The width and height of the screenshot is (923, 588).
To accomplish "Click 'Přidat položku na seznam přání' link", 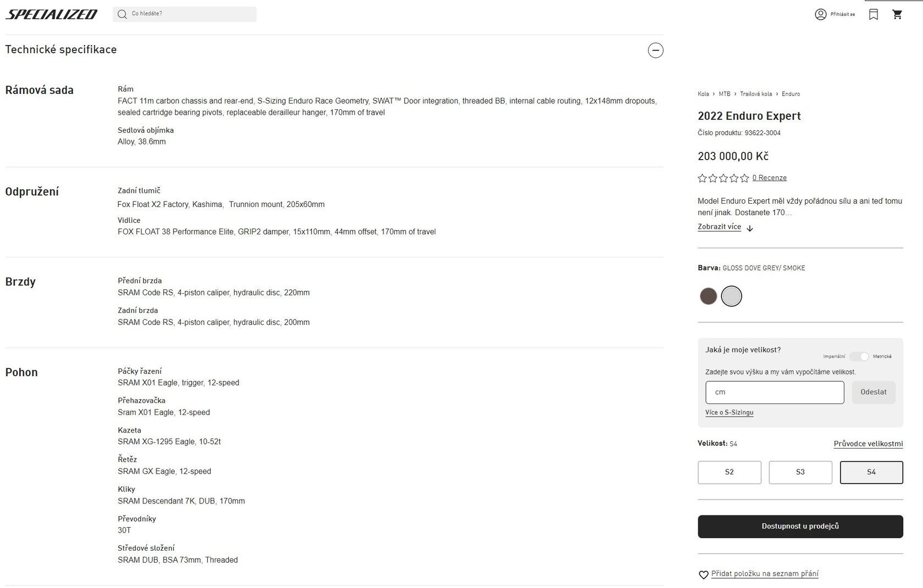I will pos(765,574).
